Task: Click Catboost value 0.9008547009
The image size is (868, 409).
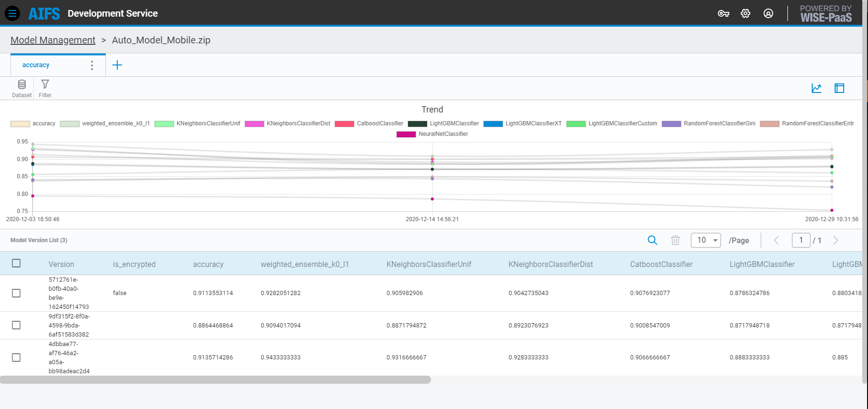Action: click(x=650, y=326)
